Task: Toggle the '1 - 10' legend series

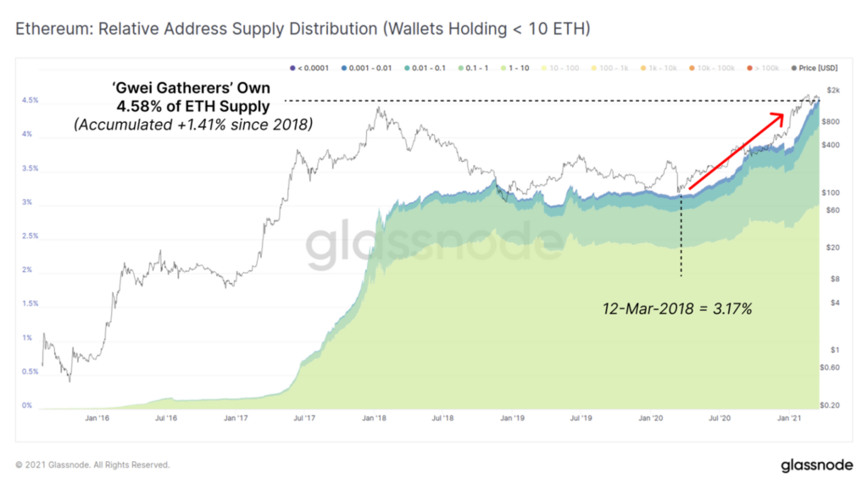Action: 515,68
